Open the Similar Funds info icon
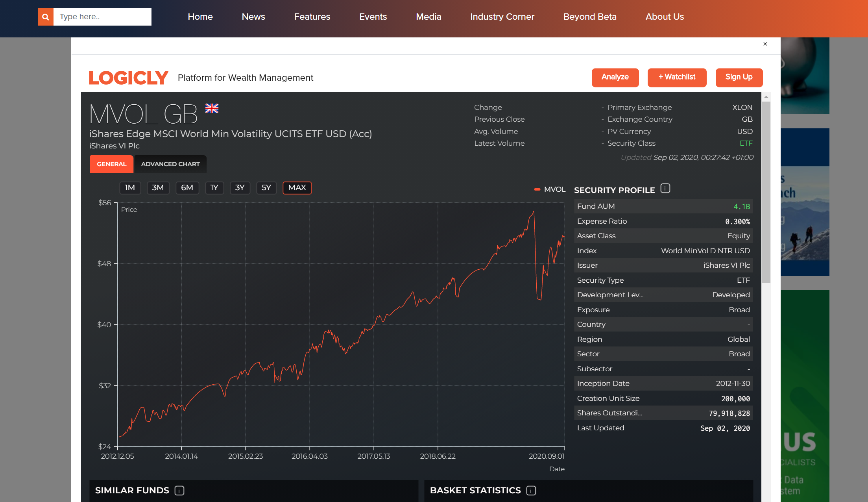The width and height of the screenshot is (868, 502). click(179, 491)
